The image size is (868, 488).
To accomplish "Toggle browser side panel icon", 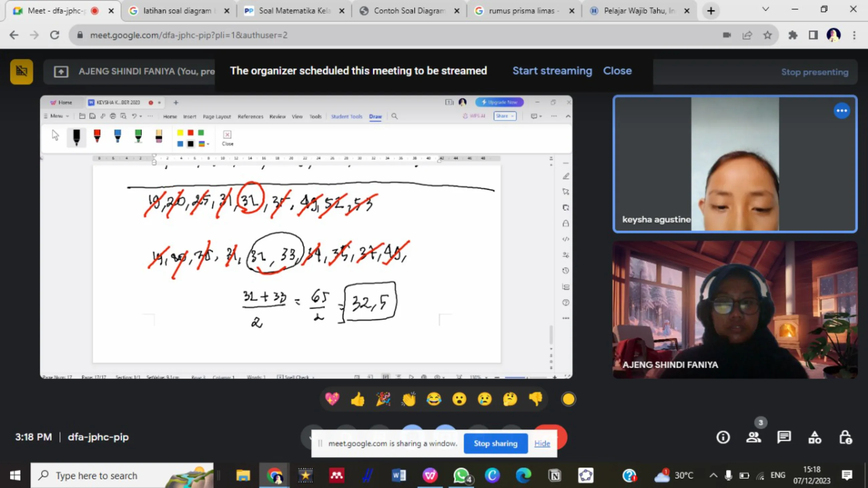I will point(813,35).
